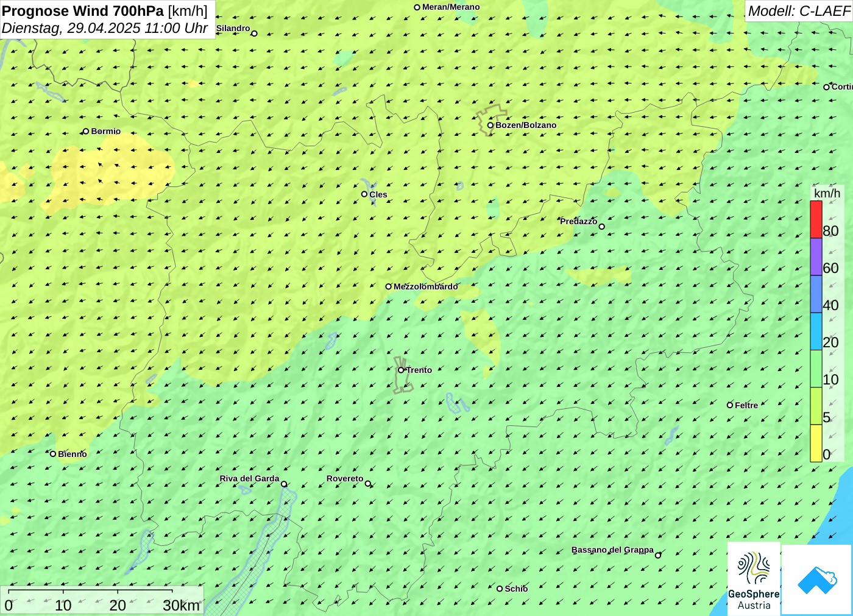Click the '10' scale bar label

(x=63, y=605)
